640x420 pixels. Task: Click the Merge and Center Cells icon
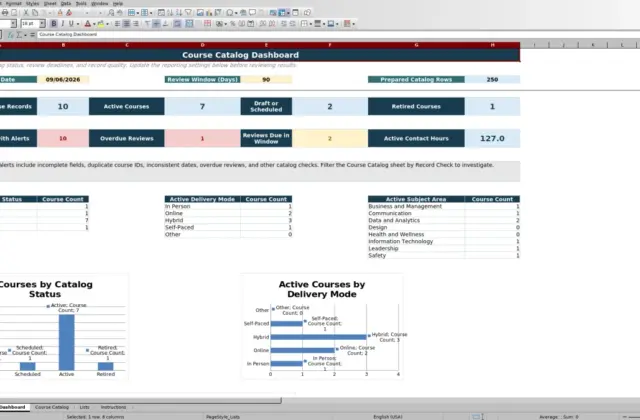[189, 24]
